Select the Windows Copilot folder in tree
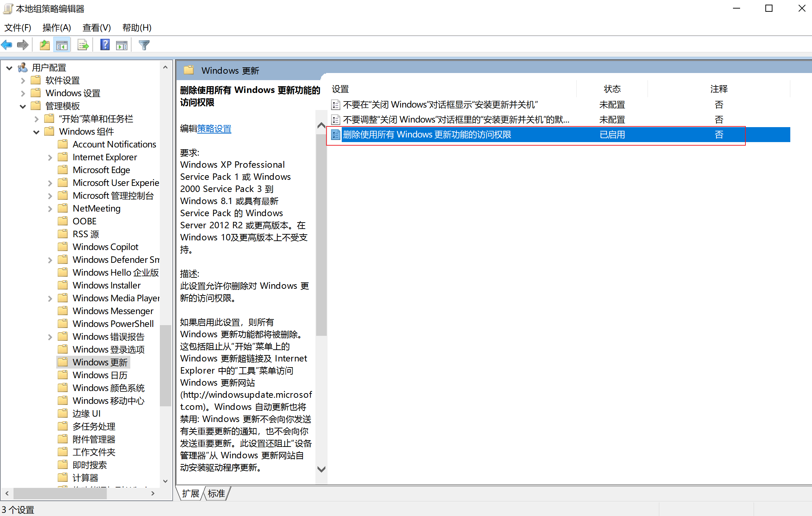 [105, 247]
